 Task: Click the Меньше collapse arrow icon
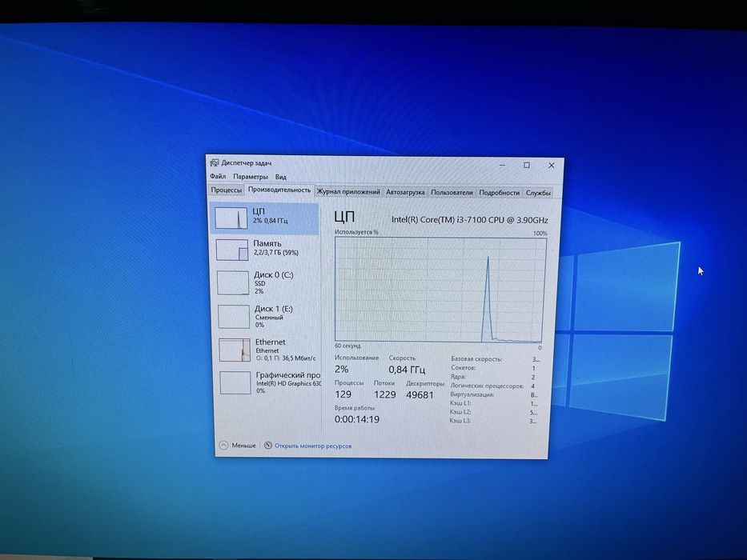tap(223, 446)
